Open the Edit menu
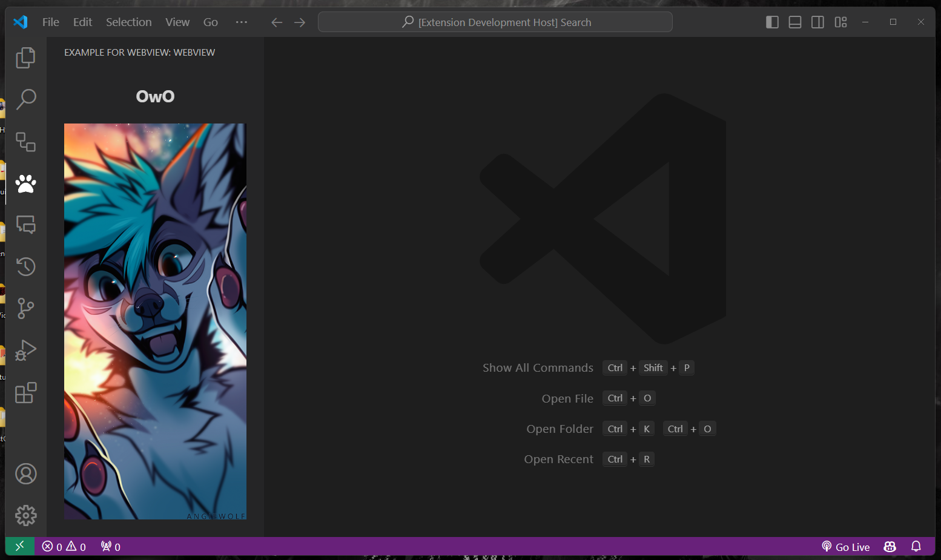This screenshot has width=941, height=560. click(x=82, y=22)
